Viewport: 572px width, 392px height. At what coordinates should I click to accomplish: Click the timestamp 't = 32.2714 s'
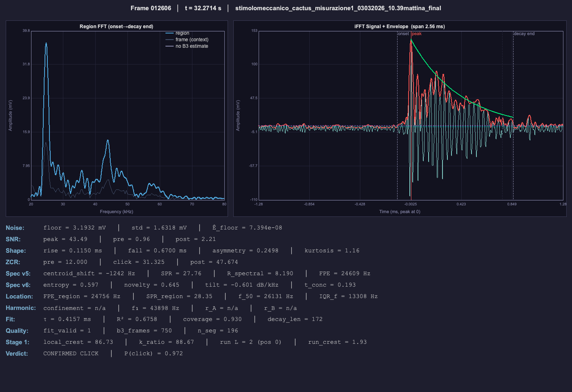(203, 8)
